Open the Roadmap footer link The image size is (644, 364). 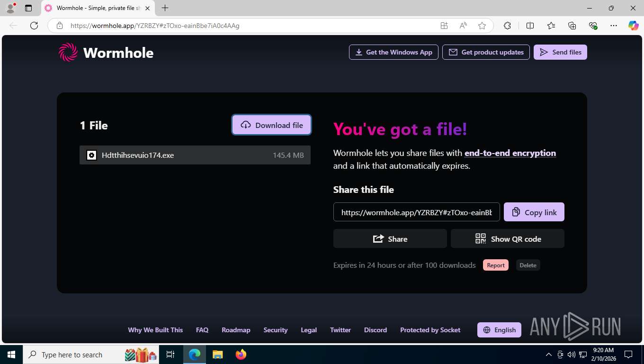pos(236,330)
